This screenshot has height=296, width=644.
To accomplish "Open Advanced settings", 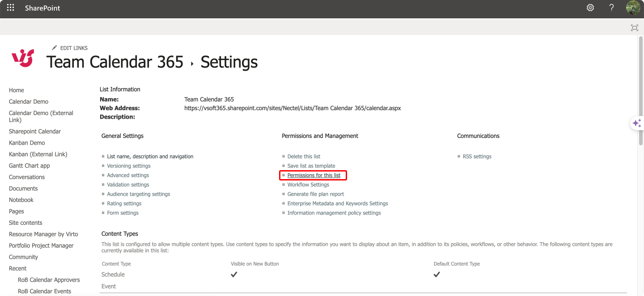I will [128, 175].
